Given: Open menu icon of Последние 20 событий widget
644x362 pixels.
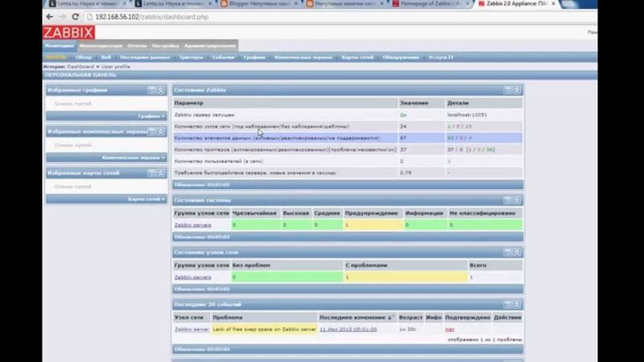Looking at the screenshot, I should 508,305.
